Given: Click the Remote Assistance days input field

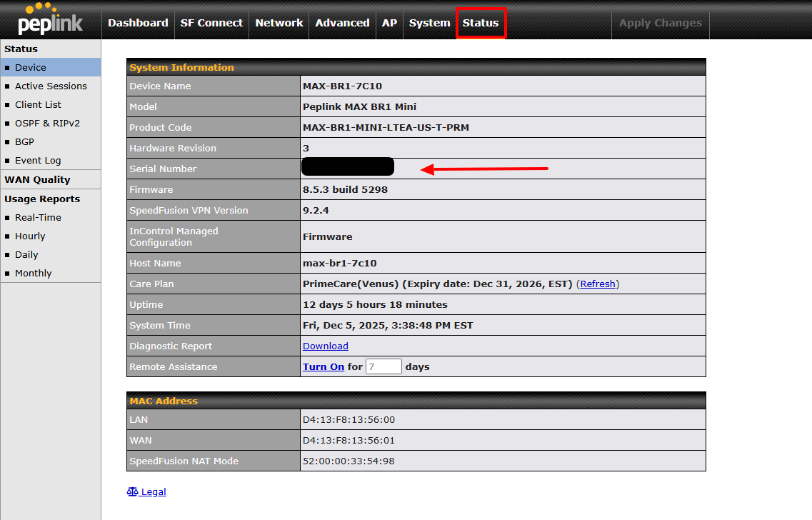Looking at the screenshot, I should click(384, 366).
